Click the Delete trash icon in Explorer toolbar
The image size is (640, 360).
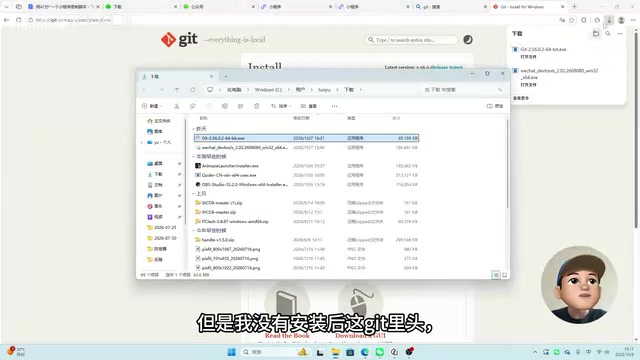(x=256, y=106)
